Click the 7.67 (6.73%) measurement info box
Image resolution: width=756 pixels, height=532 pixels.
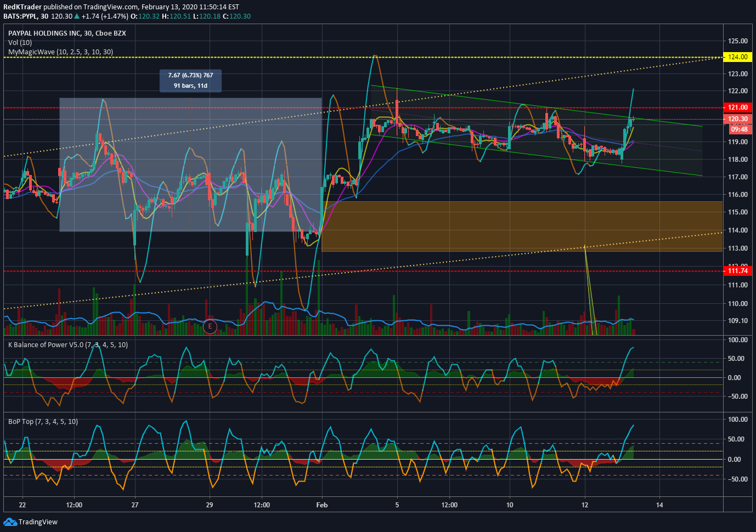pos(191,81)
